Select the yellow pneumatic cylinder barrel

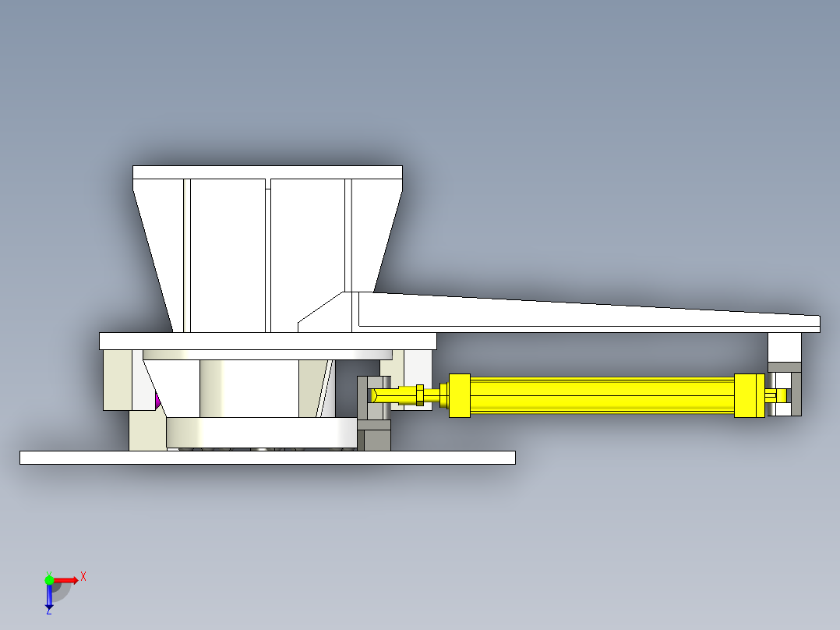[602, 395]
